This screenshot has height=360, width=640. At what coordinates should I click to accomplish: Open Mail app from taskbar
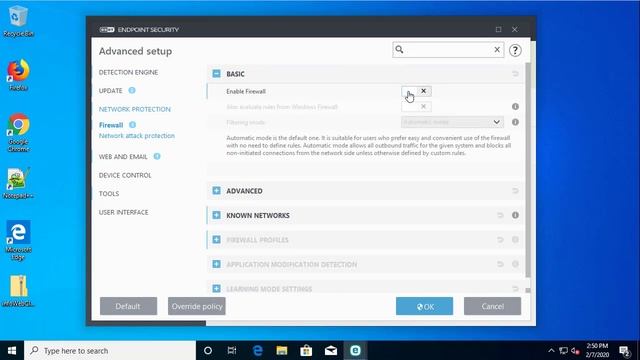tap(331, 351)
